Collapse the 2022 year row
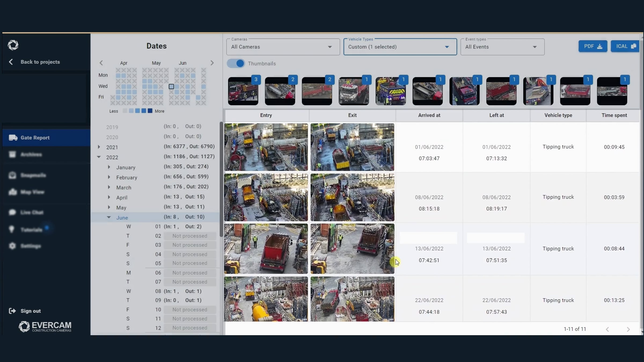The width and height of the screenshot is (644, 362). pyautogui.click(x=99, y=157)
